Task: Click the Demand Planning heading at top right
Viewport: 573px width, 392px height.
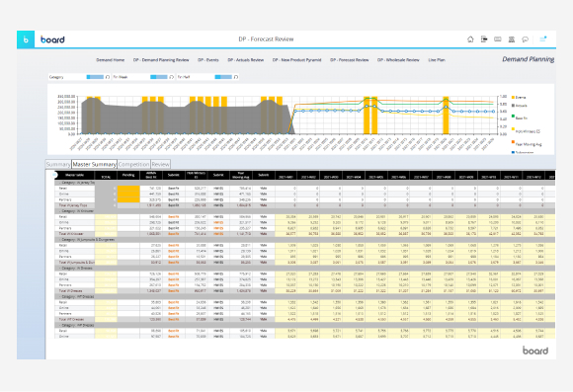Action: pyautogui.click(x=529, y=59)
